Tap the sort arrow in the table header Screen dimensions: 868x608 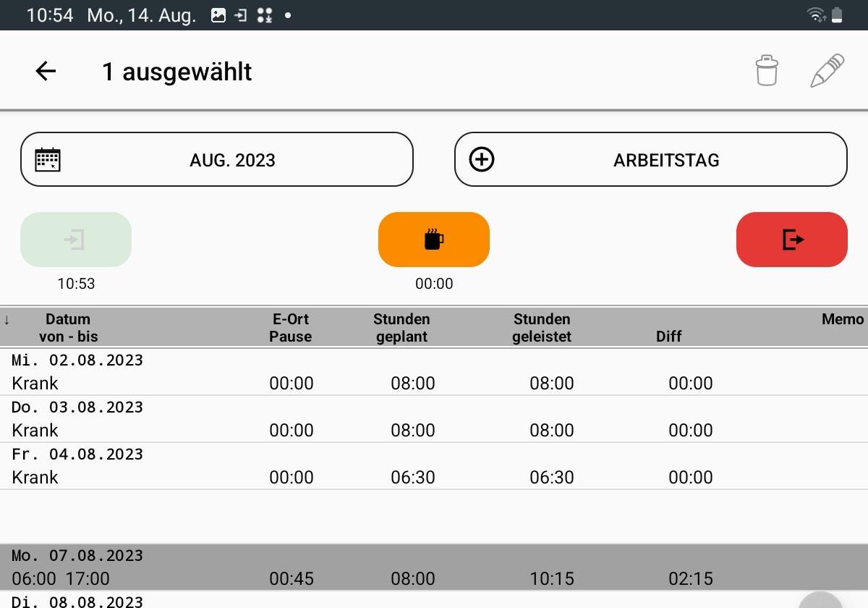[x=7, y=319]
